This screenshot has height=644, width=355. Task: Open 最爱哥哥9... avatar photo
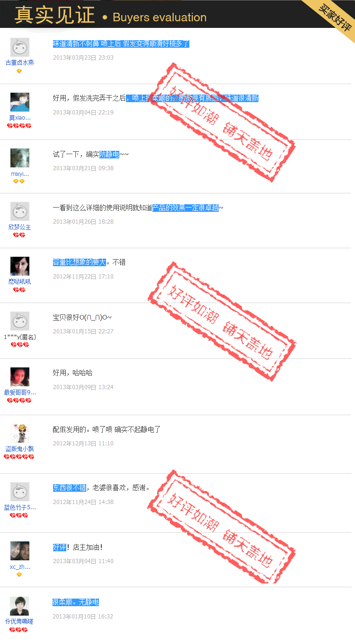[20, 377]
